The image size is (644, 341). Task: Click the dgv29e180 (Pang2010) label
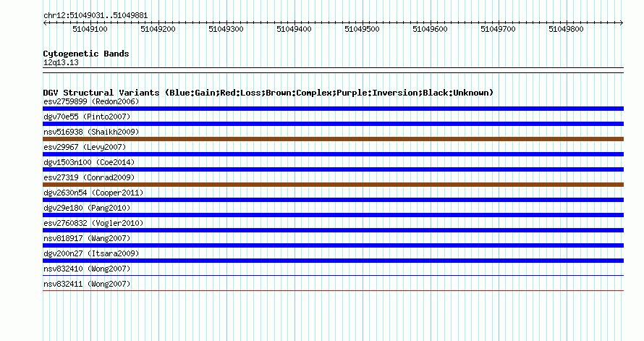pyautogui.click(x=87, y=208)
